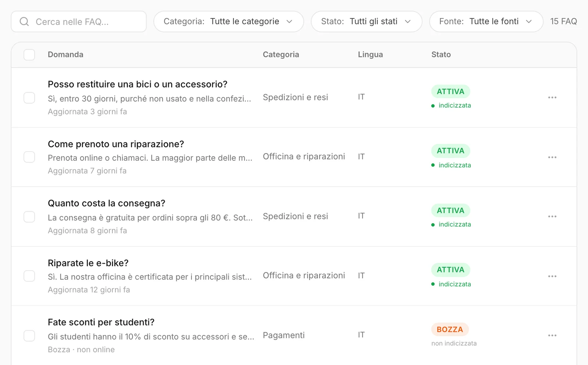Check the 'Posso restituire una bici o un accessorio?' row
This screenshot has height=365, width=588.
coord(29,98)
